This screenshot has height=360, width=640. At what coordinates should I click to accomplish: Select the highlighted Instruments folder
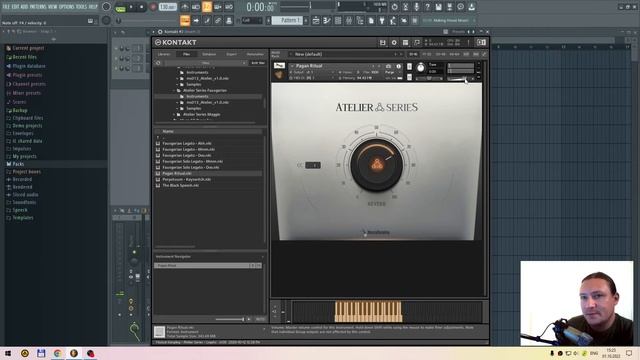pos(208,96)
